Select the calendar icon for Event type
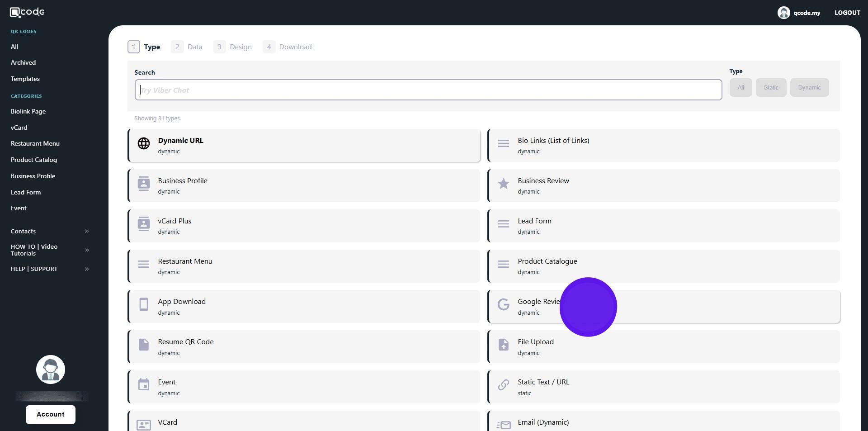Image resolution: width=868 pixels, height=431 pixels. pyautogui.click(x=144, y=385)
